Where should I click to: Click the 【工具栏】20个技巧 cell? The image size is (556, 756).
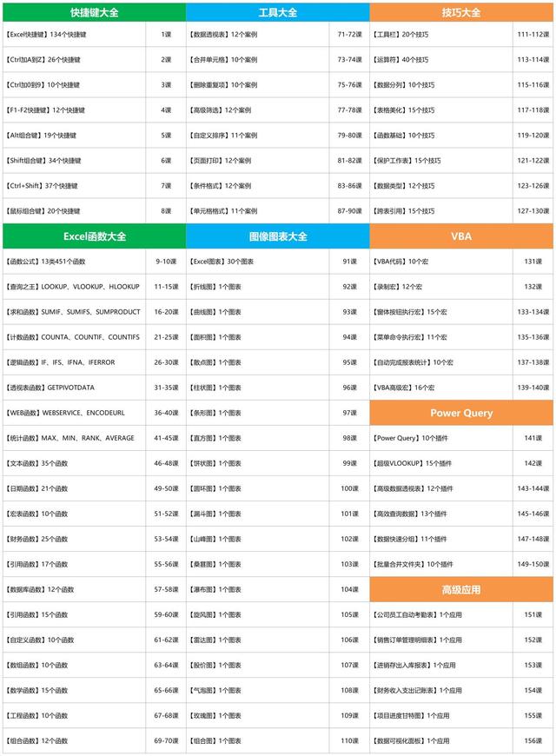coord(441,34)
